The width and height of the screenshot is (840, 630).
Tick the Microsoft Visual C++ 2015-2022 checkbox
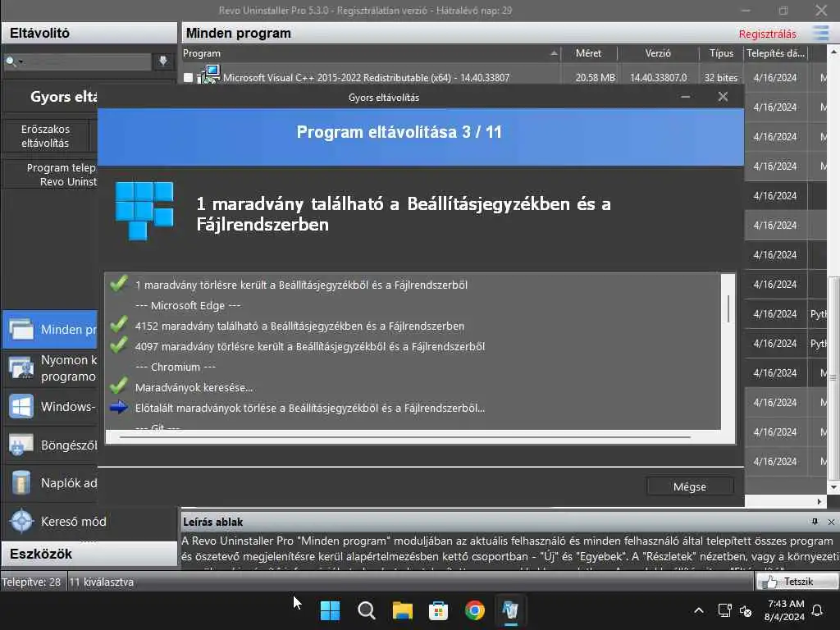[x=188, y=78]
